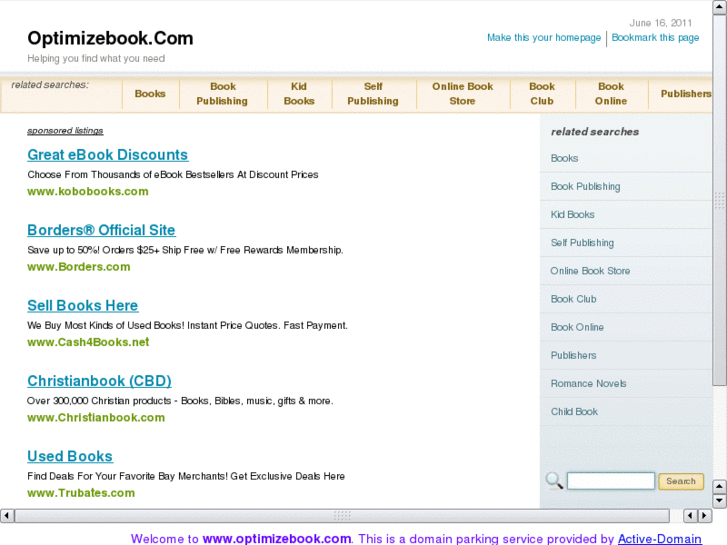Open Used Books listing
The height and width of the screenshot is (545, 727).
click(70, 456)
